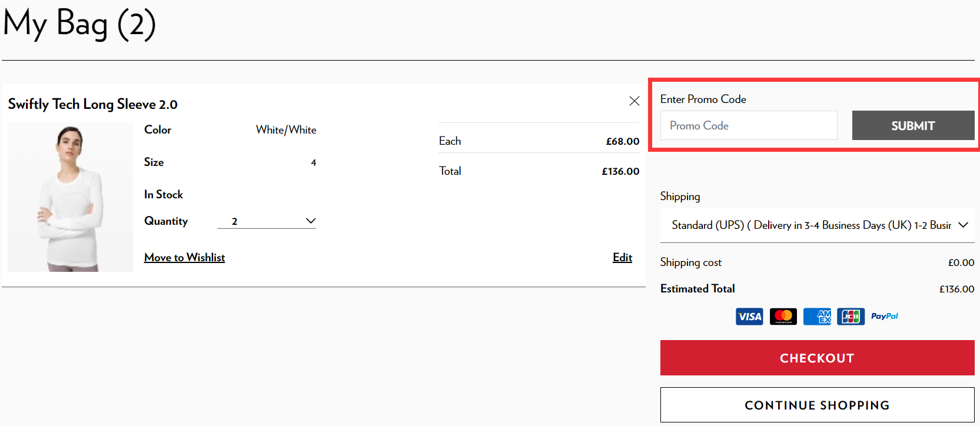Move item to Wishlist
This screenshot has width=980, height=426.
pos(184,257)
